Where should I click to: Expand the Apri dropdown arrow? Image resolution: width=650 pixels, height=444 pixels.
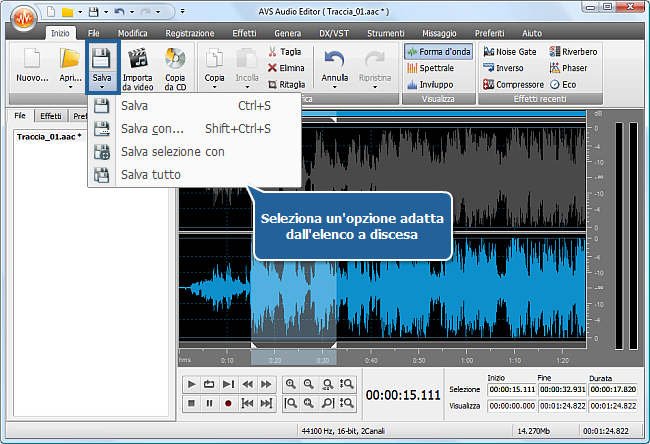[x=70, y=87]
